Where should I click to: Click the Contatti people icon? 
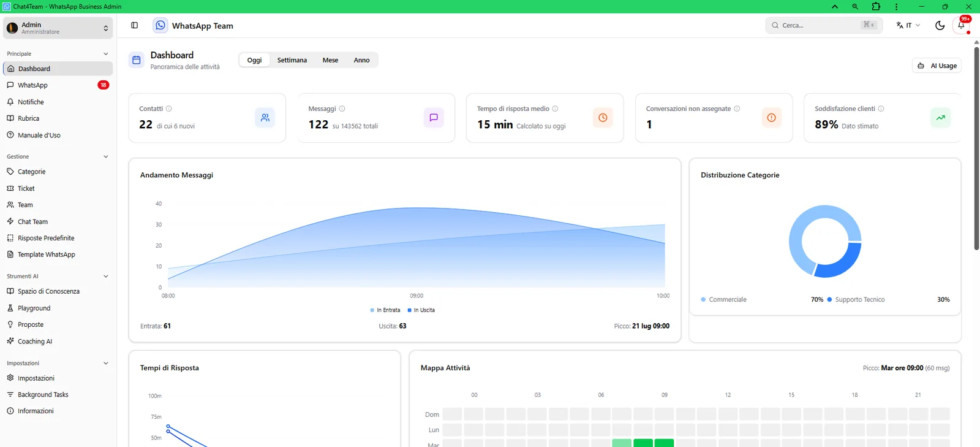265,118
